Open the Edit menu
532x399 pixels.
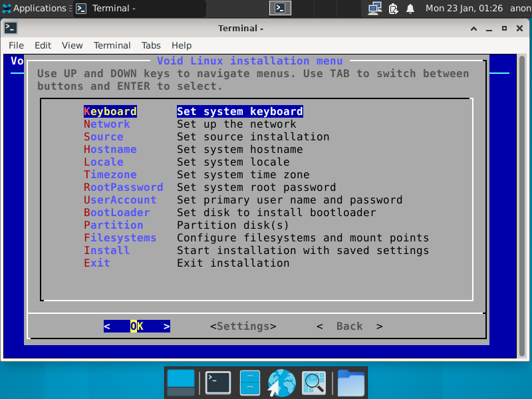tap(43, 45)
